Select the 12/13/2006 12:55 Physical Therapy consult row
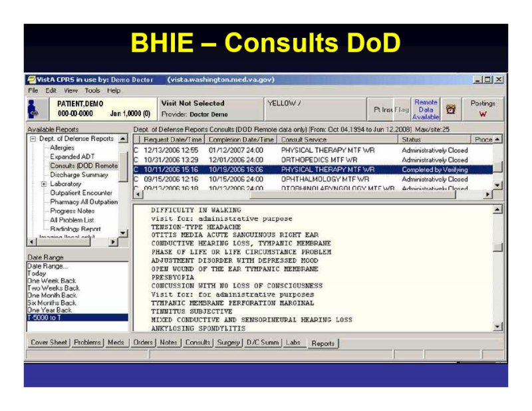This screenshot has width=532, height=411. [313, 150]
